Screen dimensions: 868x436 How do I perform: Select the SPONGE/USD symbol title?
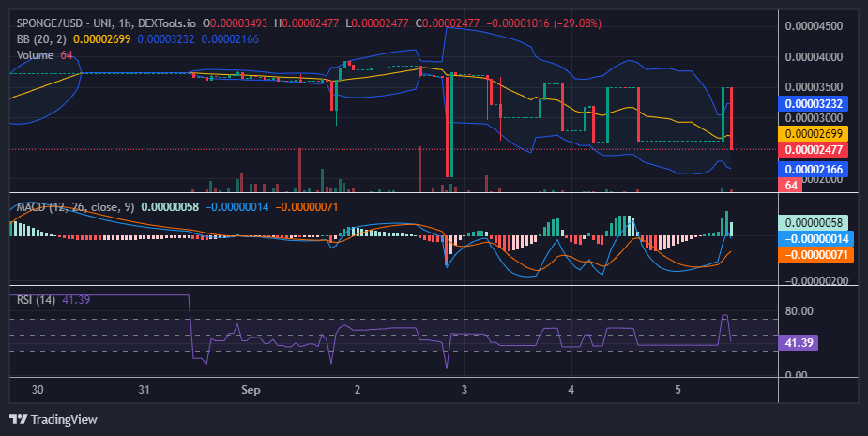point(51,23)
